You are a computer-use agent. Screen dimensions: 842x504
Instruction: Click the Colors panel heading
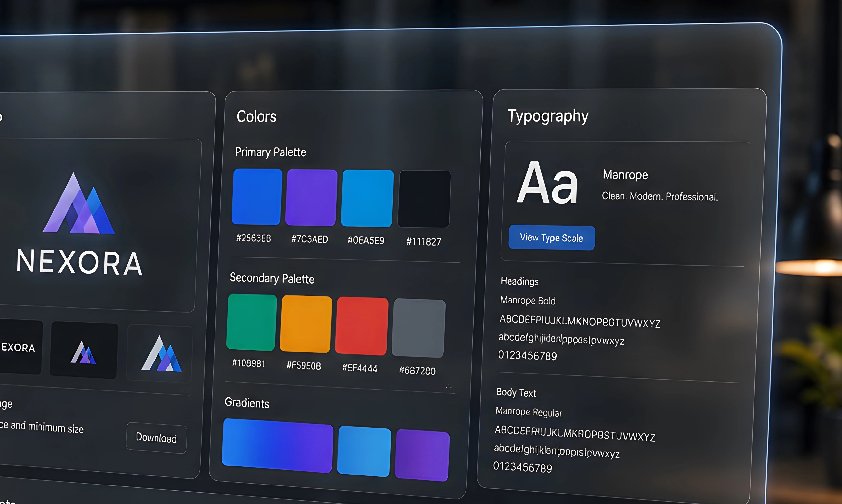(x=256, y=116)
